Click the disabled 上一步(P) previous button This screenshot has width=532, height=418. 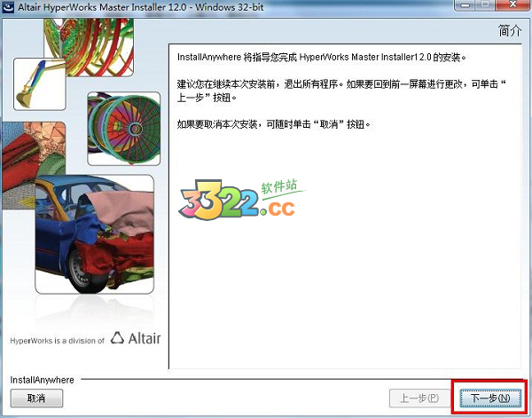point(419,398)
